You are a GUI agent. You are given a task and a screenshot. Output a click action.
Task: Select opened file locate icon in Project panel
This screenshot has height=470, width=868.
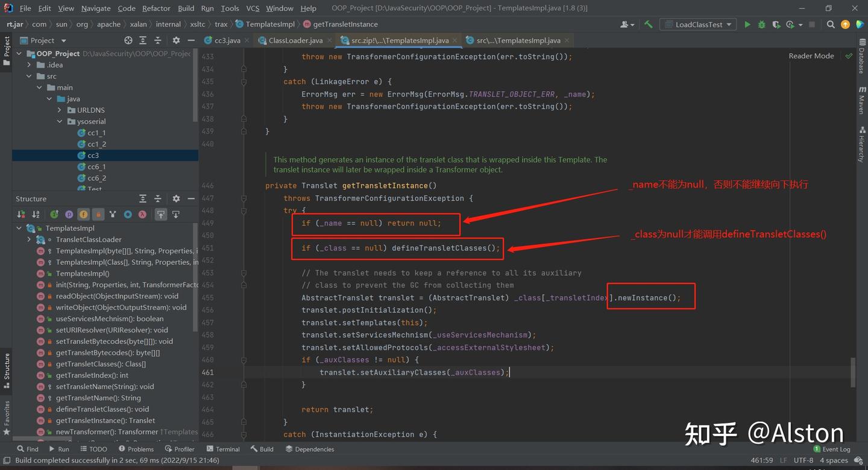coord(128,40)
